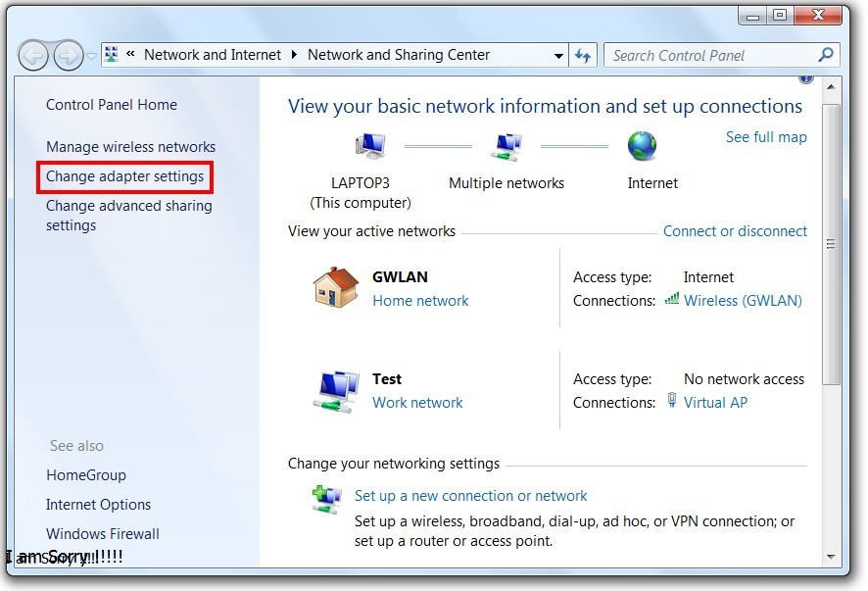The image size is (868, 591).
Task: Open Windows Firewall under See also
Action: tap(103, 534)
